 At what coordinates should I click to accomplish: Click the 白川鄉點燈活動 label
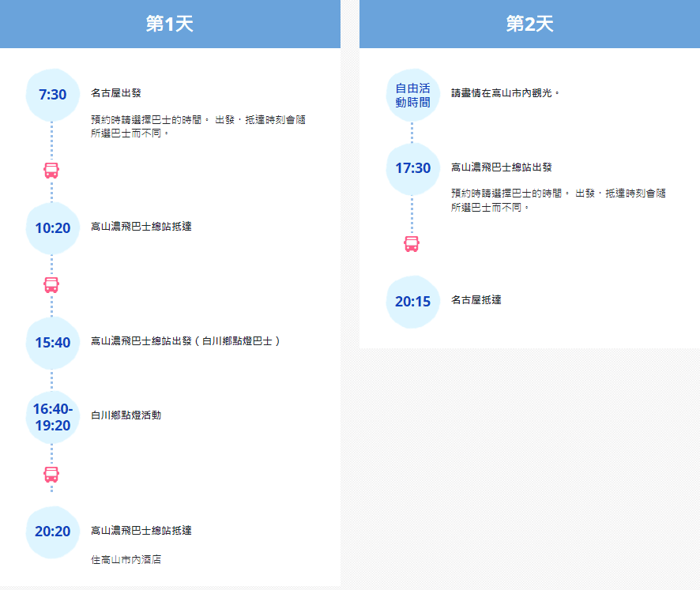(126, 415)
